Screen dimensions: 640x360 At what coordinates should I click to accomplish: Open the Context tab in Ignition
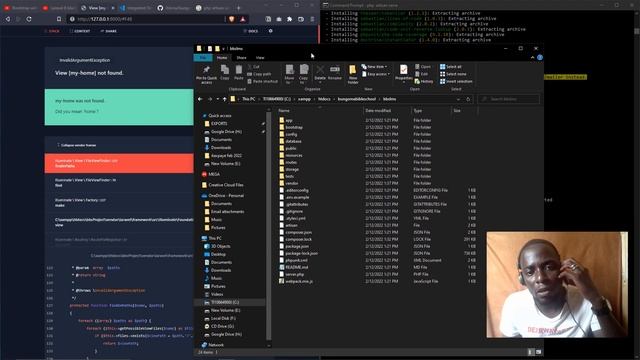tap(80, 31)
